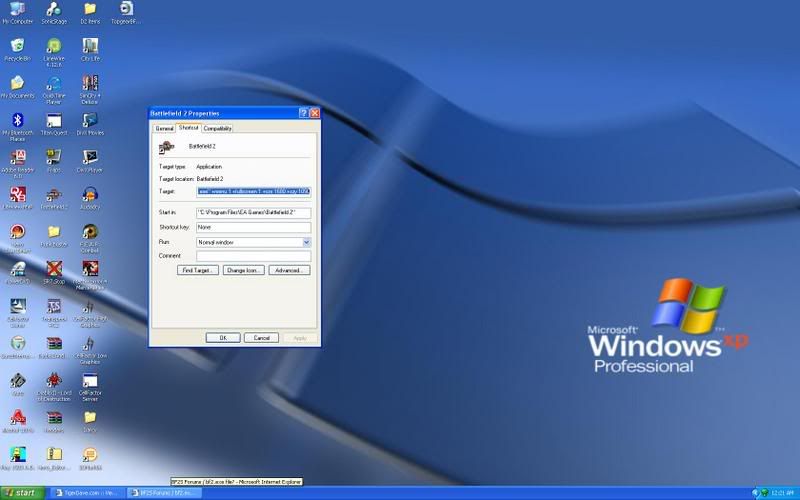This screenshot has width=800, height=500.
Task: Click the Find Target button
Action: pyautogui.click(x=197, y=270)
